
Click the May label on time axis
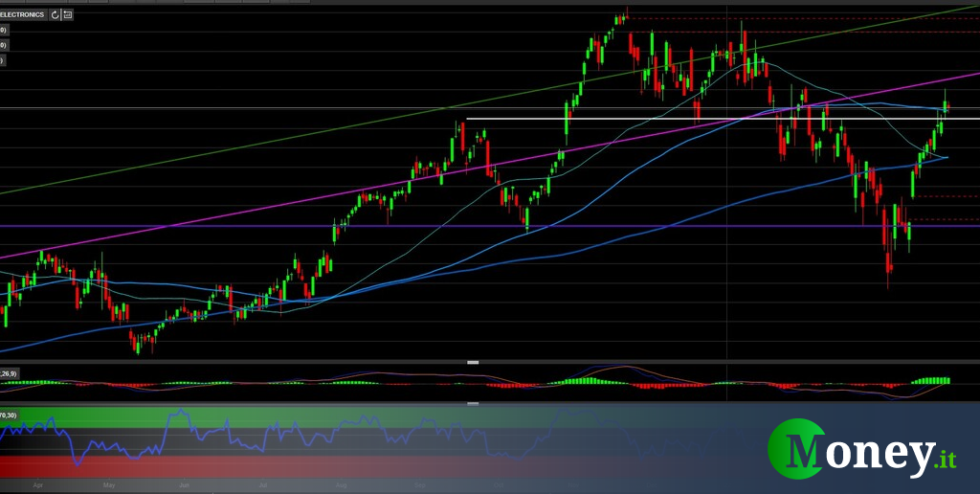coord(109,484)
